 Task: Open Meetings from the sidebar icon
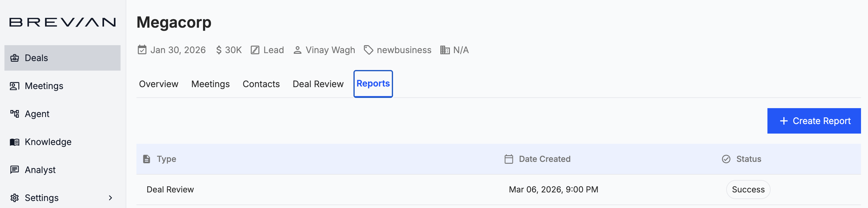pos(14,86)
